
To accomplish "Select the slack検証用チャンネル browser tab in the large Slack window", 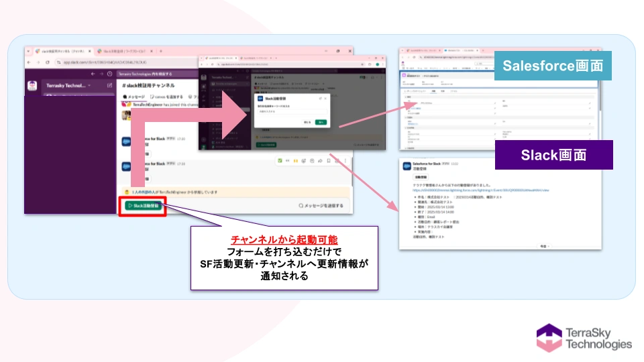I will tap(63, 52).
